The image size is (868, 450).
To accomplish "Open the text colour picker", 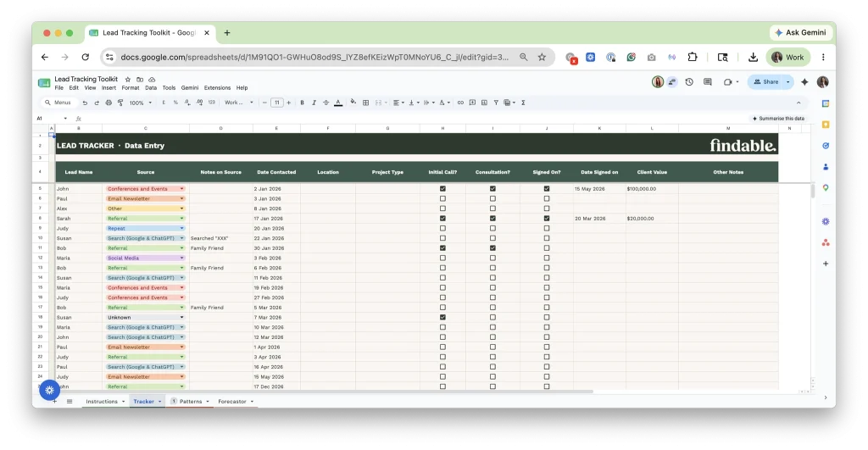I will point(338,103).
